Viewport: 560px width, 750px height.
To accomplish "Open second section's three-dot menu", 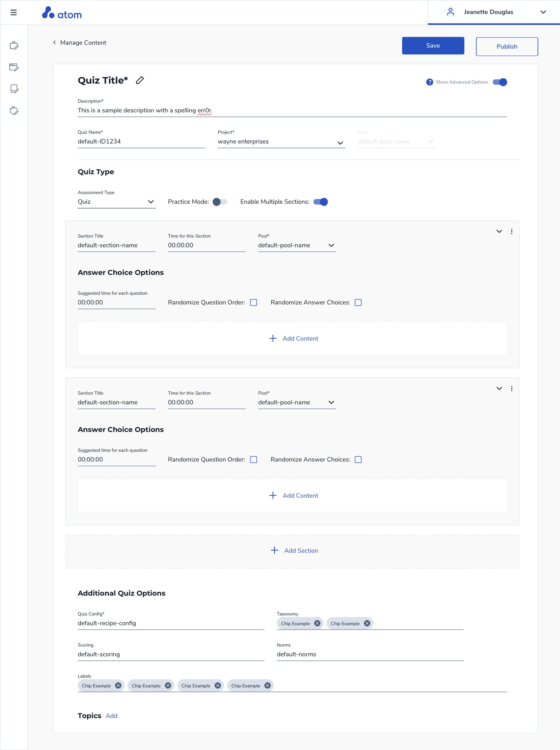I will point(512,388).
